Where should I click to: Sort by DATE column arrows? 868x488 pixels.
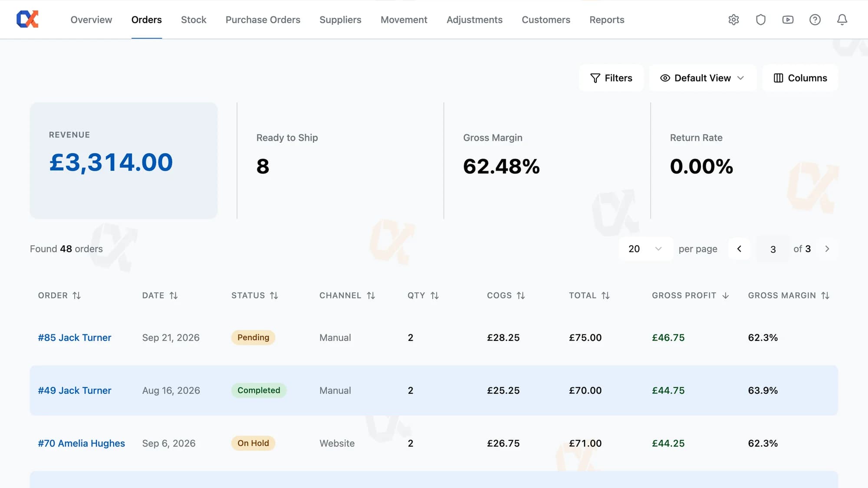click(x=174, y=295)
